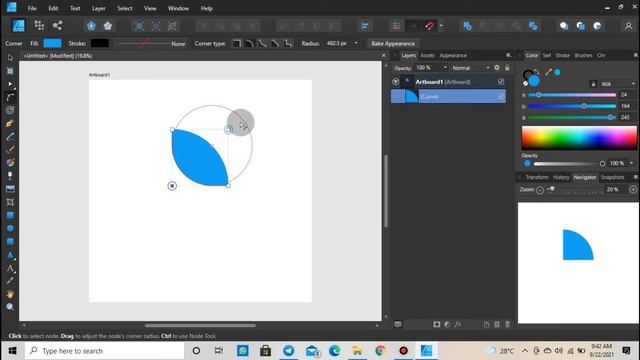Click the Alignment toolbar icon
Viewport: 640px width, 360px height.
coord(365,26)
